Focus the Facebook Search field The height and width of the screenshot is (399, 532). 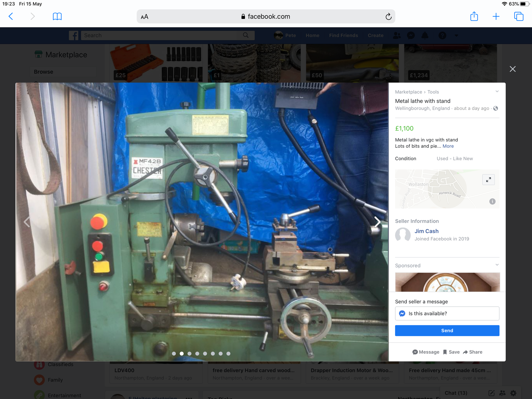160,35
